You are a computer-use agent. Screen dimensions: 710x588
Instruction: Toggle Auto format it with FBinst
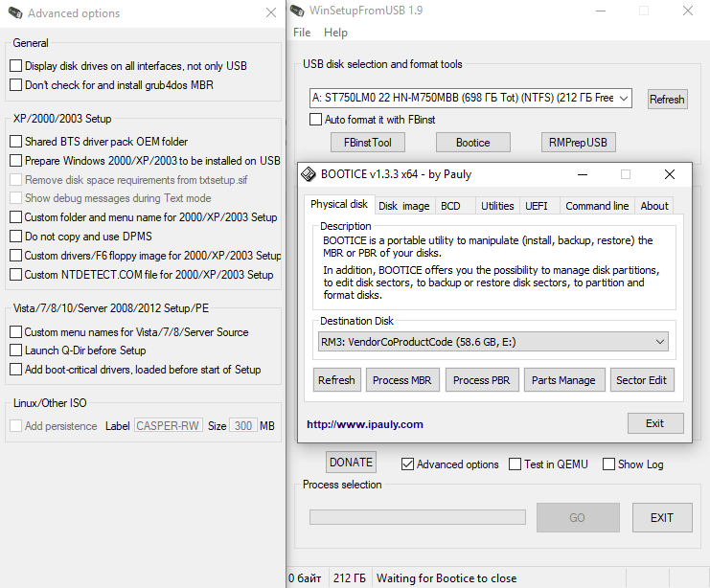tap(315, 120)
